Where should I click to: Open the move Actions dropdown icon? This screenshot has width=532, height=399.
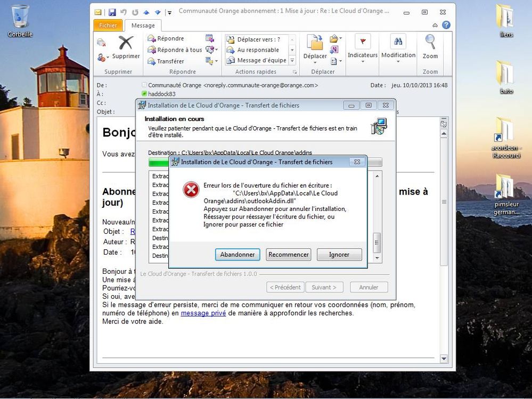[x=336, y=61]
